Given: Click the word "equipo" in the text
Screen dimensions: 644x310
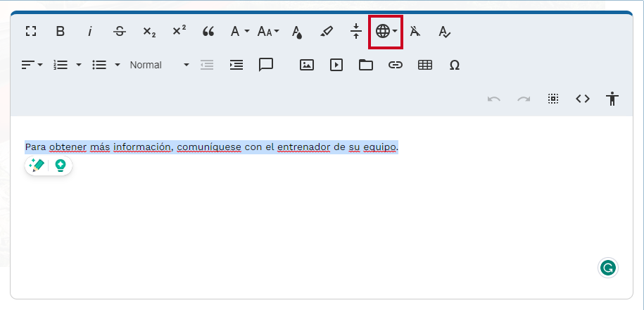Looking at the screenshot, I should point(380,147).
